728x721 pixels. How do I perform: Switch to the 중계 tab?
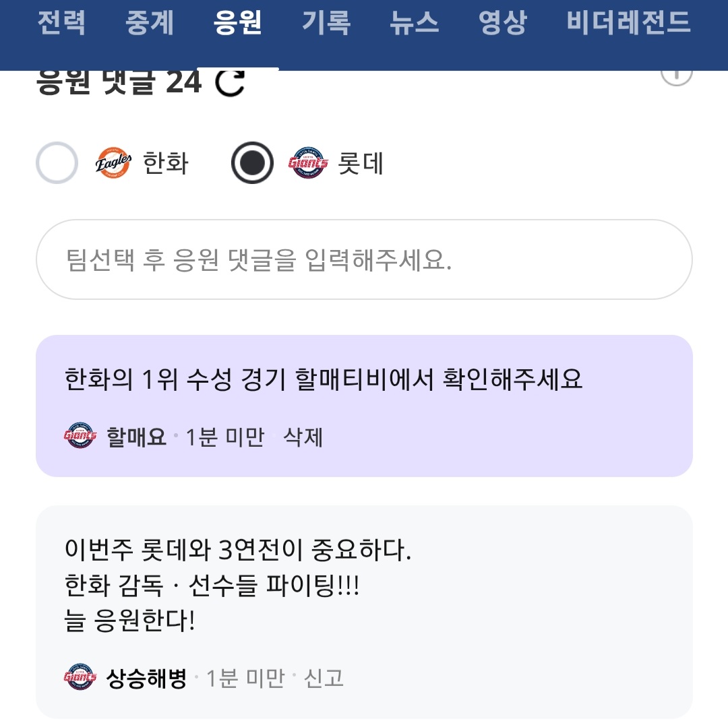(x=150, y=24)
